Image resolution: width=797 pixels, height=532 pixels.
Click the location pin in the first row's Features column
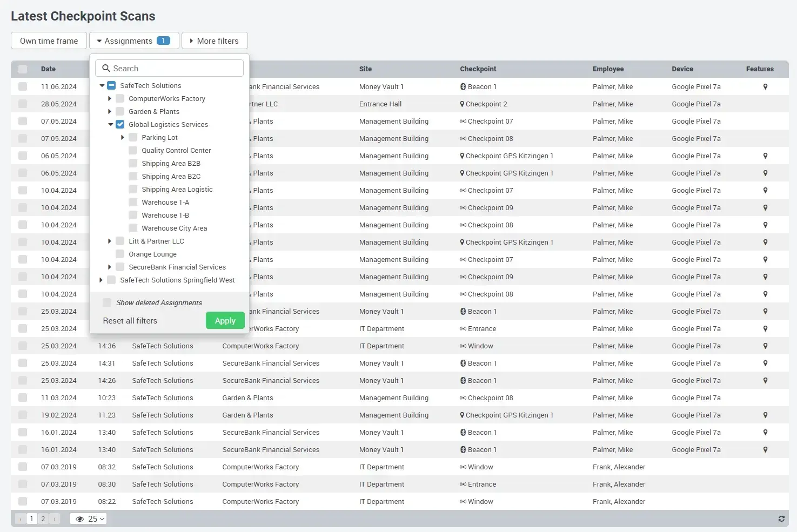click(765, 86)
